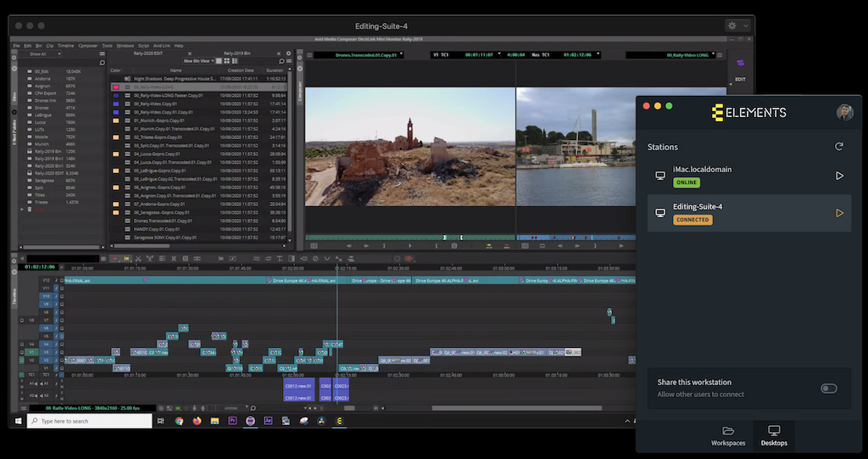Open the Avid Link menu

(162, 46)
